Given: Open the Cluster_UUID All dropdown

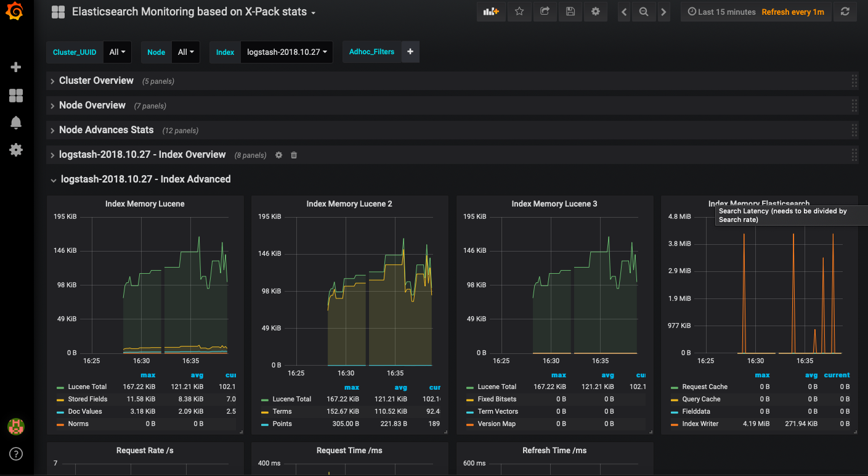Looking at the screenshot, I should click(x=117, y=52).
